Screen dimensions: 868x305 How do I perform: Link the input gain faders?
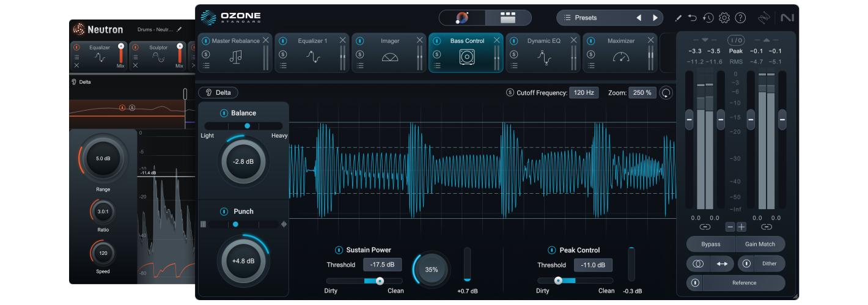[x=705, y=227]
